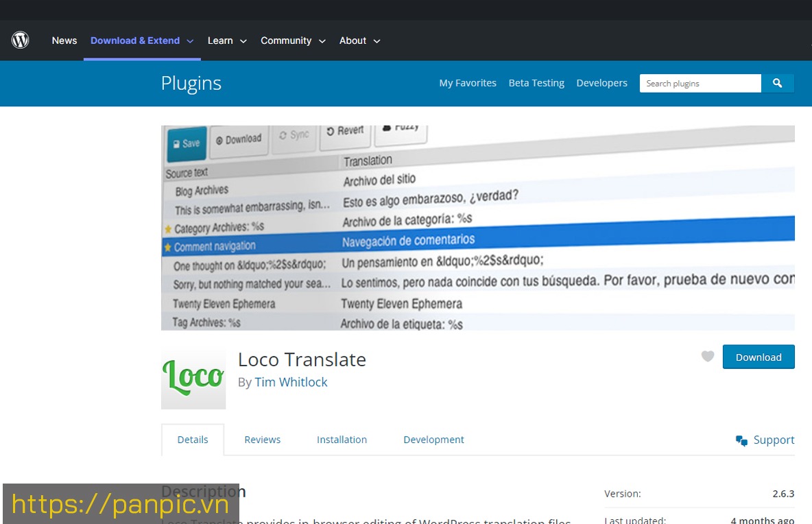This screenshot has width=812, height=524.
Task: Open author Tim Whitlock's profile
Action: coord(291,382)
